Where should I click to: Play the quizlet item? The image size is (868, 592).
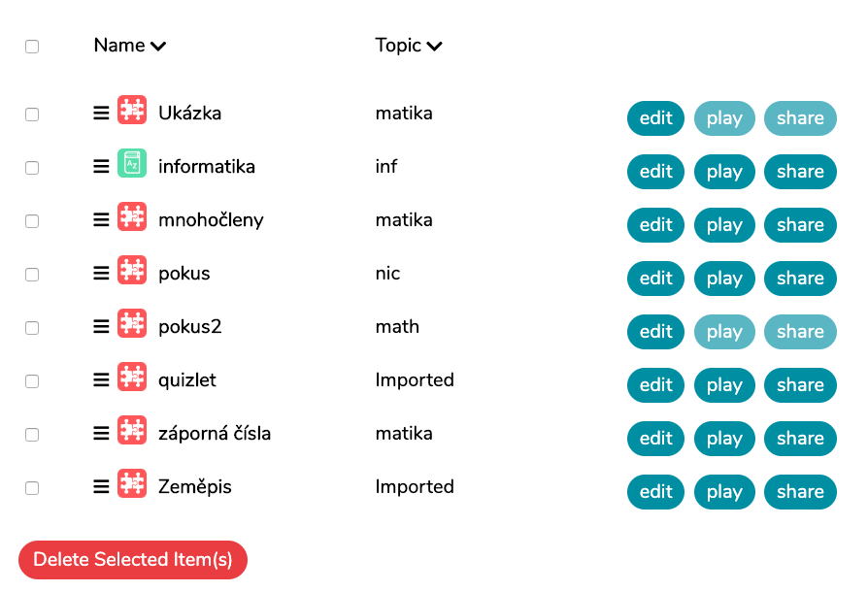pyautogui.click(x=724, y=385)
